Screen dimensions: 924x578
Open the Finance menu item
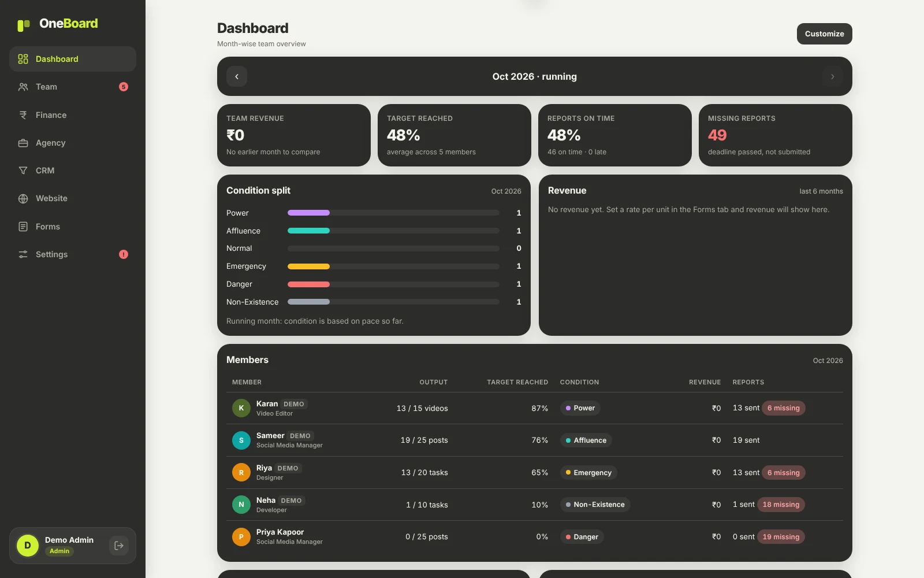[73, 115]
